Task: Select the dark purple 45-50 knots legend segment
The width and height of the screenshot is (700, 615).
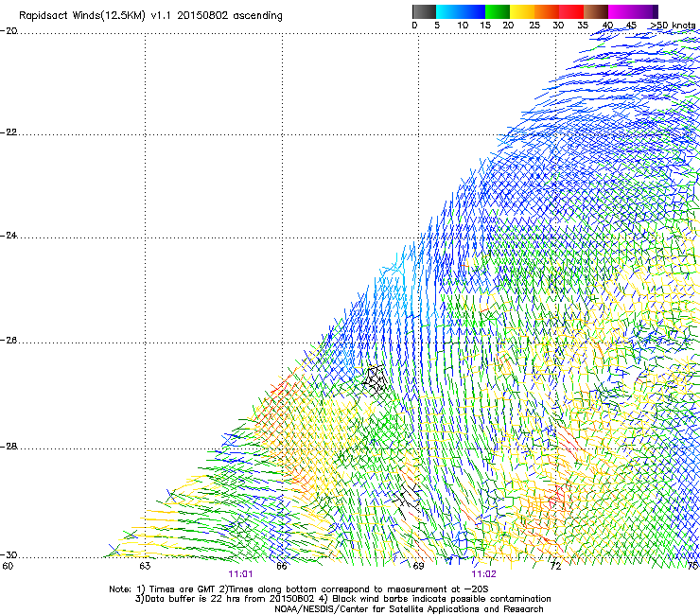Action: coord(645,11)
